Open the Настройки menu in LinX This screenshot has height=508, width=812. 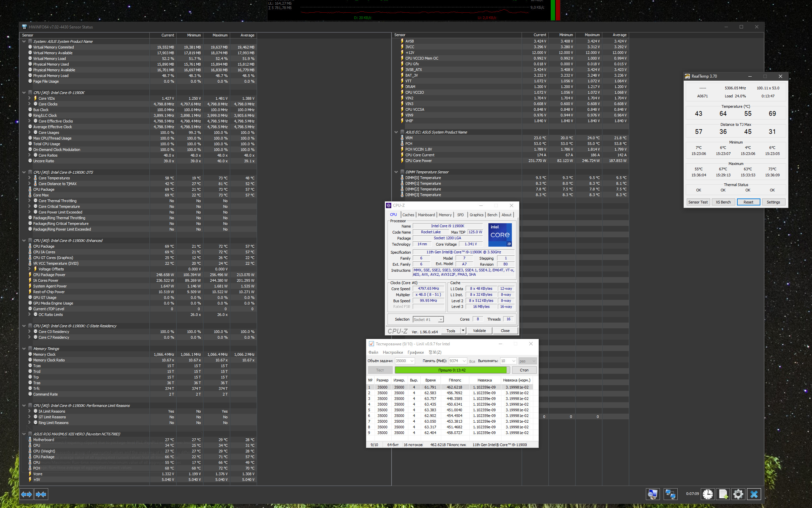[x=392, y=352]
